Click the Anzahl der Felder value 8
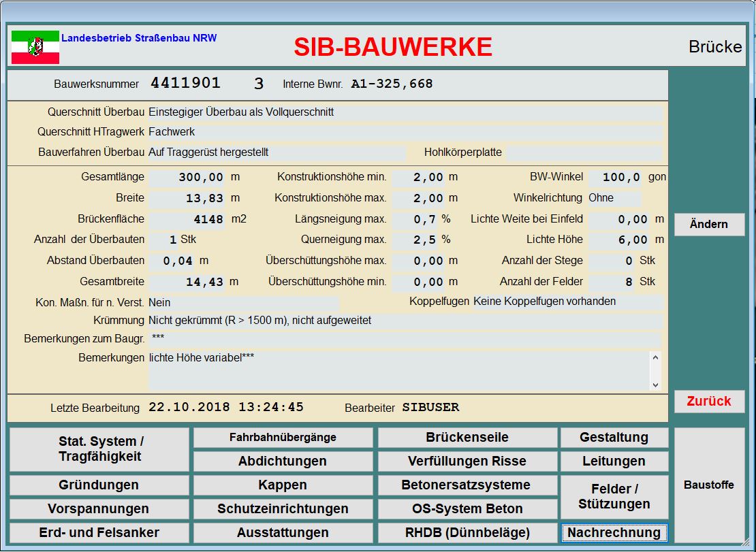 click(612, 282)
